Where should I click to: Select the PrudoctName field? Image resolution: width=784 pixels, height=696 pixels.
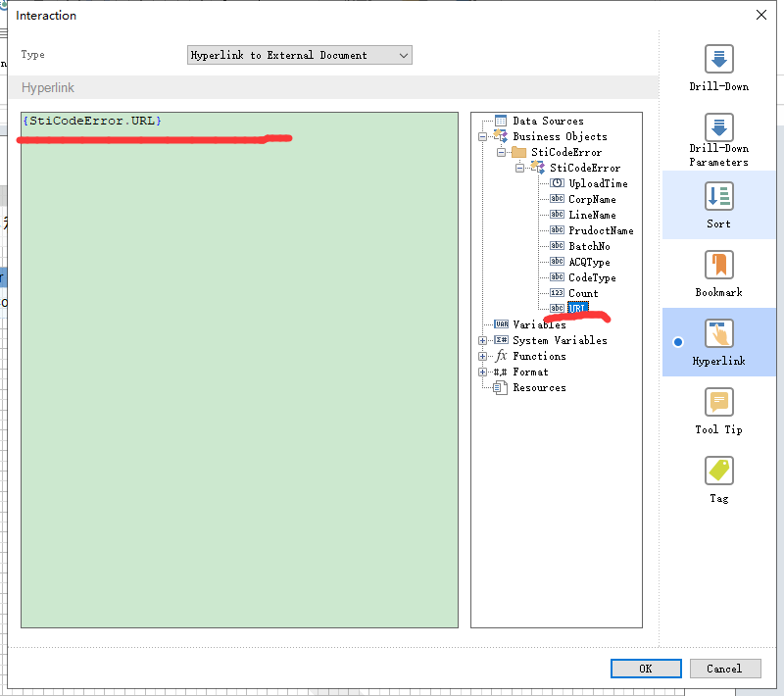(601, 230)
